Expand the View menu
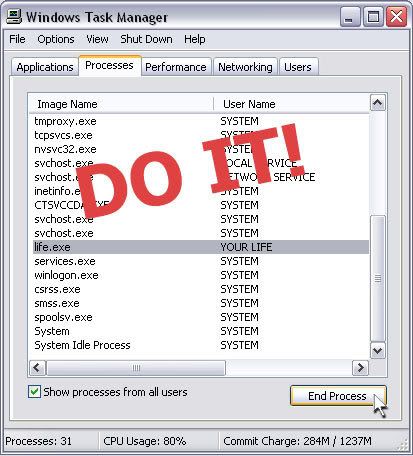The image size is (413, 456). 97,39
